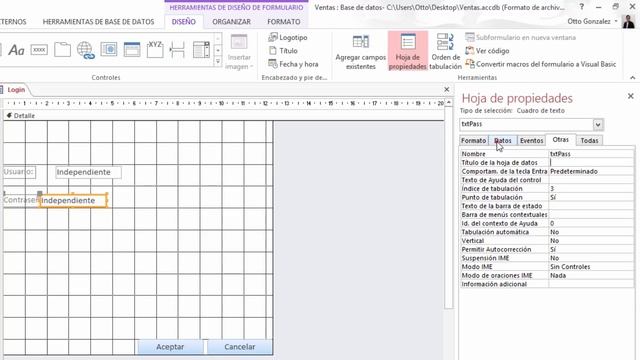
Task: Select the Button control in Controles gallery
Action: click(39, 50)
